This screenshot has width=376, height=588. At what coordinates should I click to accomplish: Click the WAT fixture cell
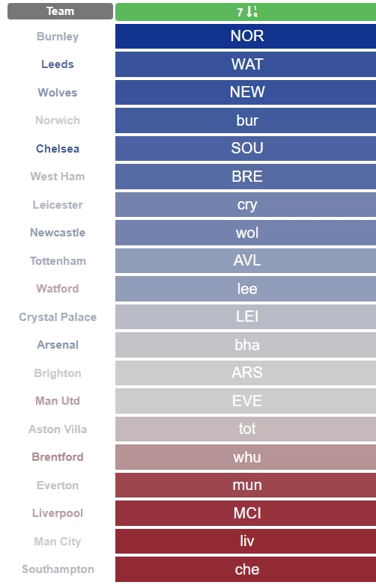(246, 64)
